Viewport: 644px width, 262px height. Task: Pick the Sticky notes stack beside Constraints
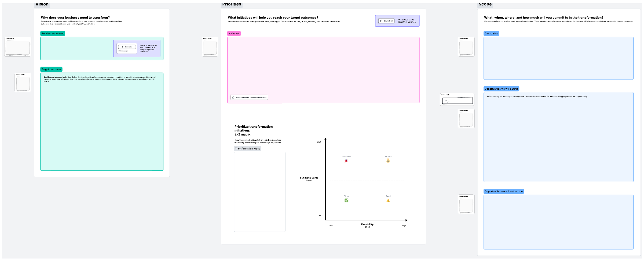point(466,47)
